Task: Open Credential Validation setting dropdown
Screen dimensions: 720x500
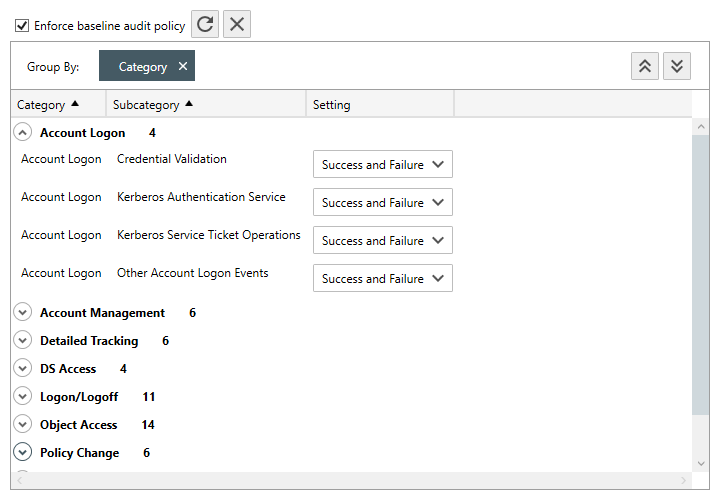Action: click(382, 165)
